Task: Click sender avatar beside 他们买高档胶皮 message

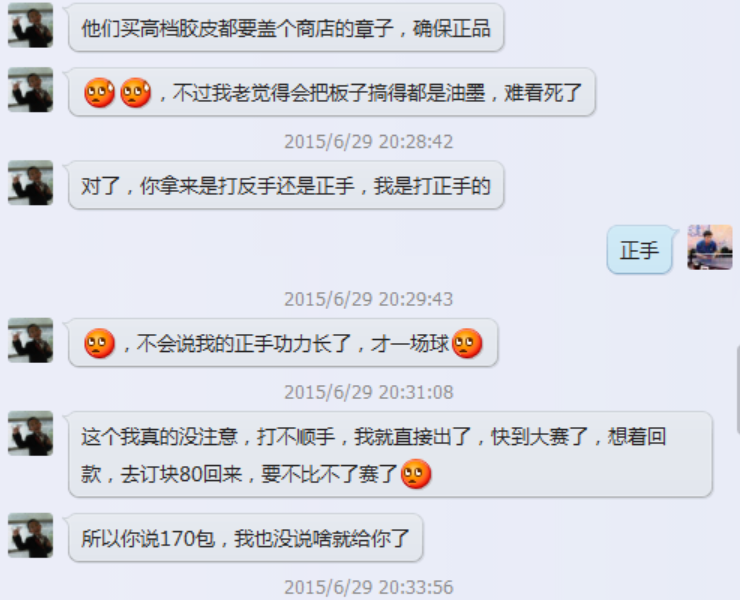Action: click(31, 25)
